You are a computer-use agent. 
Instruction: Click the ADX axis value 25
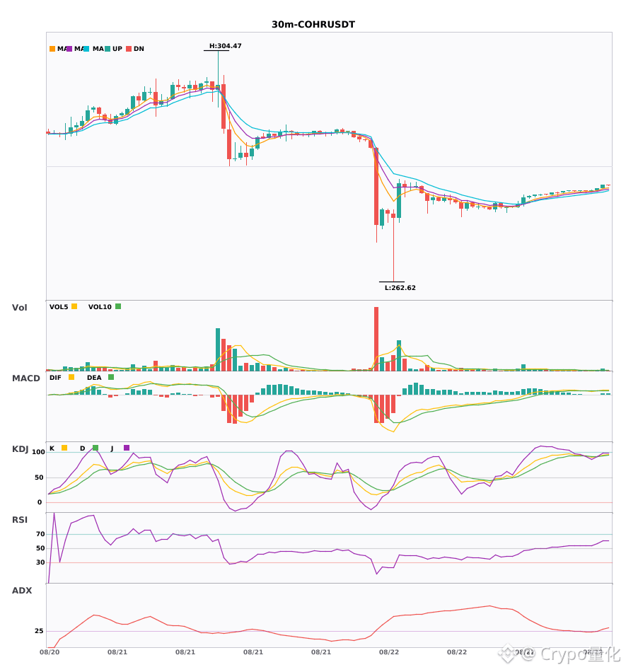39,631
